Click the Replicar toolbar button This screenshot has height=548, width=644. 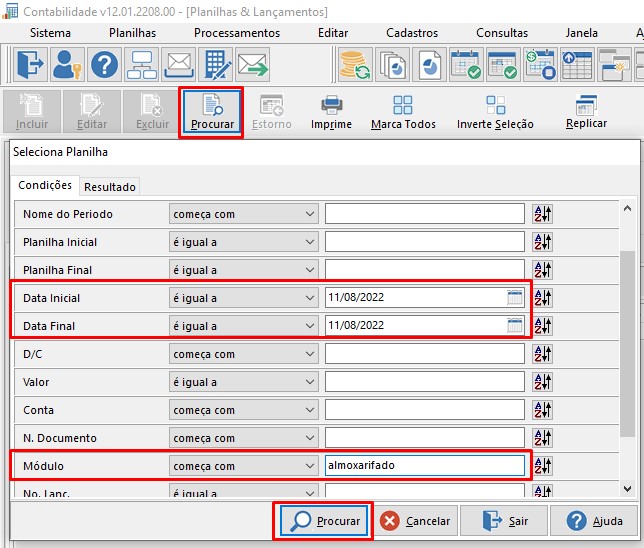pyautogui.click(x=586, y=112)
